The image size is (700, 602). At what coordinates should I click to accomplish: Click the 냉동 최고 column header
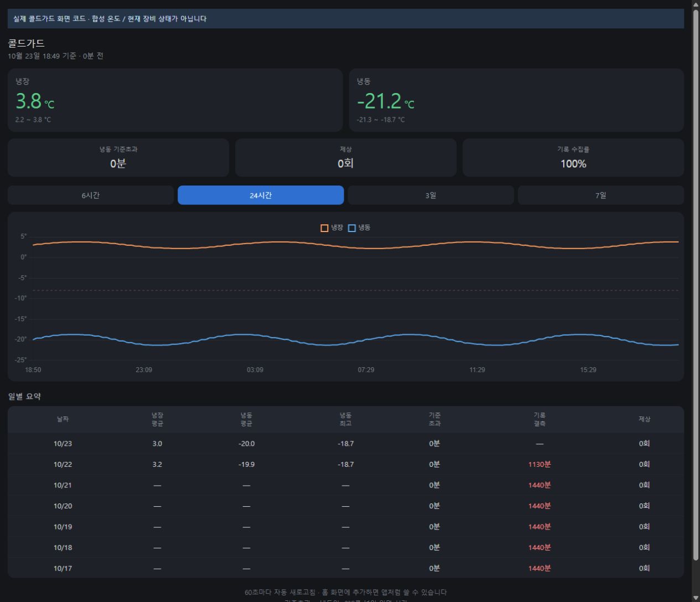345,419
